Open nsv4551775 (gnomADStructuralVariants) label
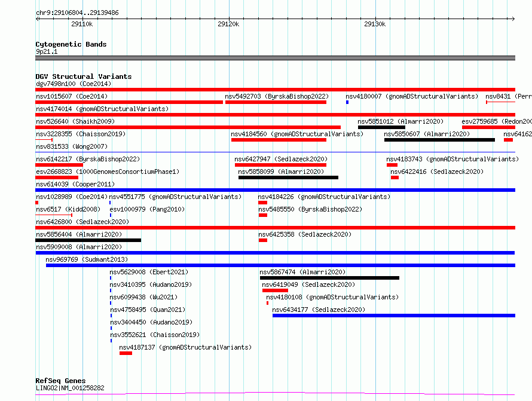Screen dimensions: 532x401 click(x=175, y=197)
